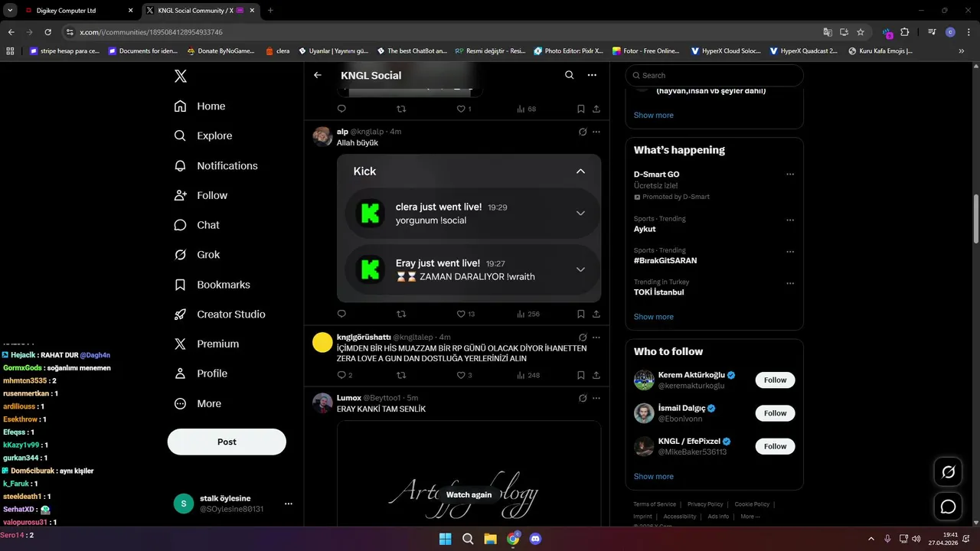Collapse the Kick notification panel

[x=580, y=171]
